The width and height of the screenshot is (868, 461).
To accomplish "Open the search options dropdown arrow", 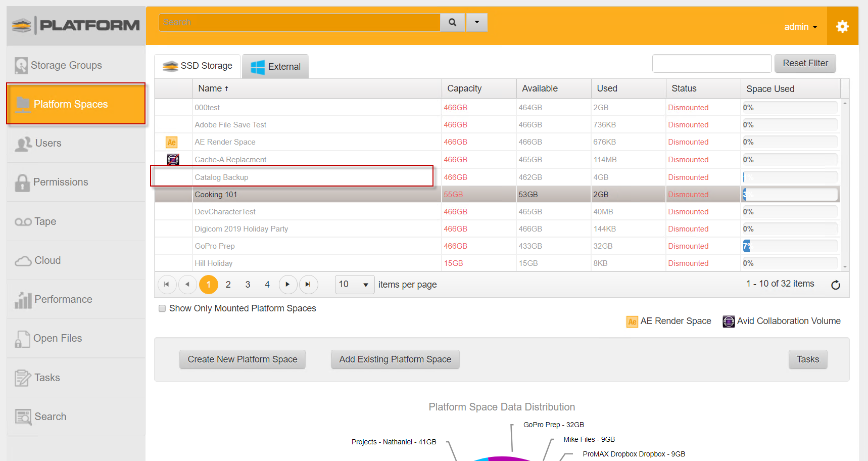I will pyautogui.click(x=477, y=22).
